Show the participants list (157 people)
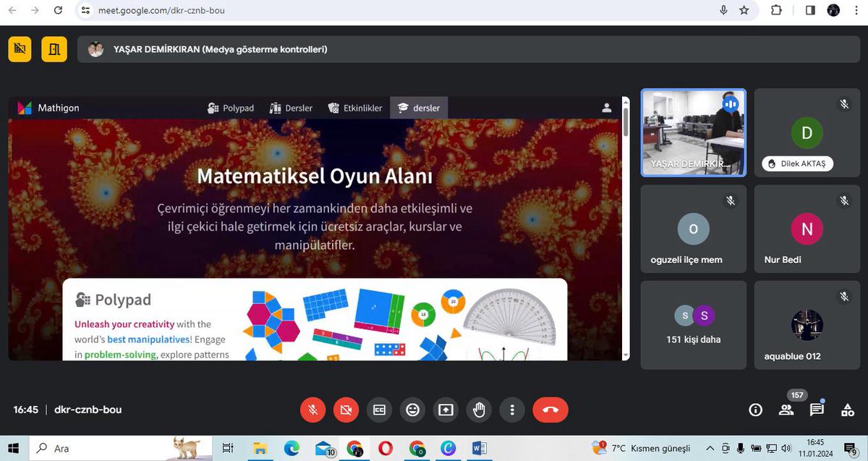 tap(786, 410)
